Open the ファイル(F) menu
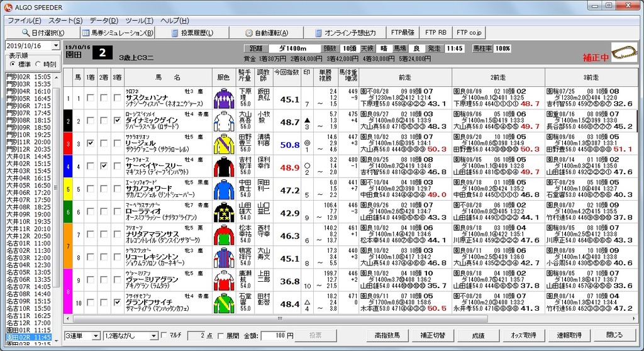Viewport: 644px width, 351px height. pyautogui.click(x=25, y=20)
